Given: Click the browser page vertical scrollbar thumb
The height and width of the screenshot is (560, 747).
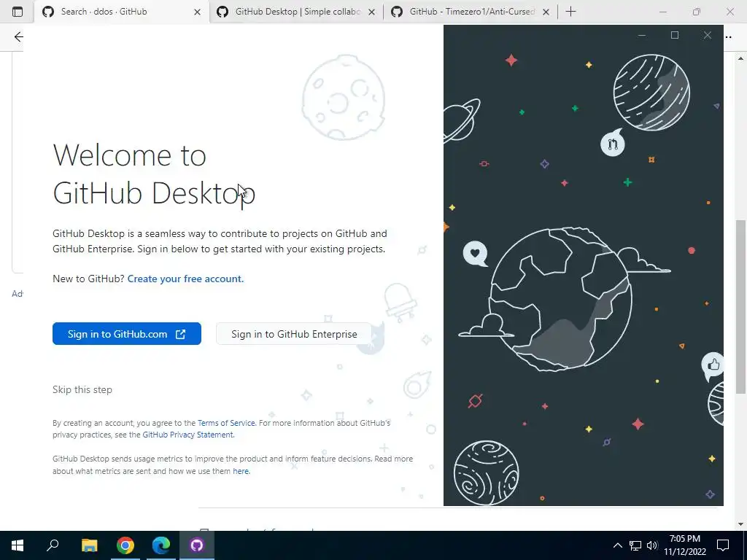Looking at the screenshot, I should click(x=740, y=307).
